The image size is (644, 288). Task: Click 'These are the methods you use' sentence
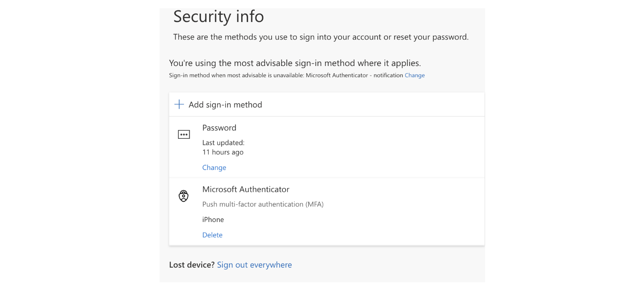tap(321, 37)
